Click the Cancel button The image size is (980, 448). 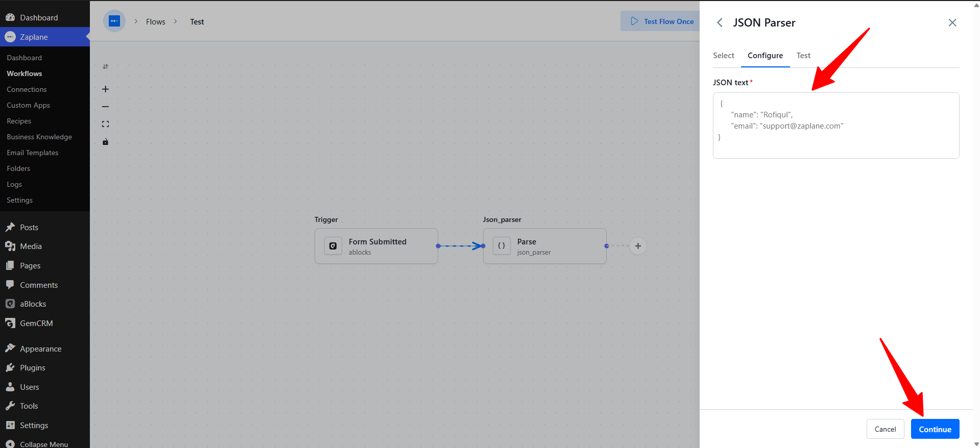click(885, 429)
